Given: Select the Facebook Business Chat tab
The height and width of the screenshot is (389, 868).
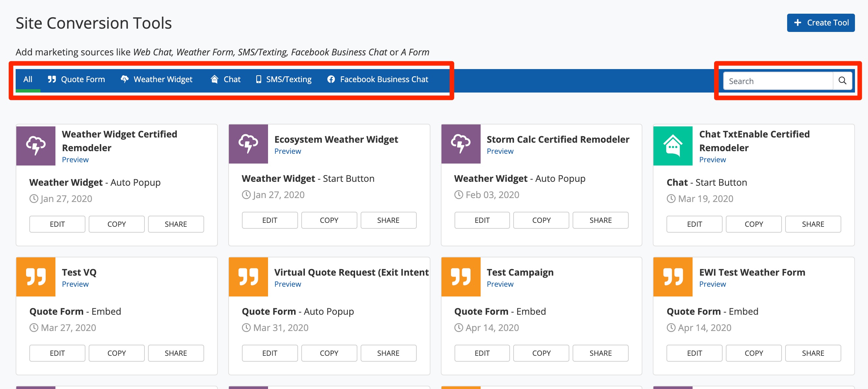Looking at the screenshot, I should tap(377, 79).
